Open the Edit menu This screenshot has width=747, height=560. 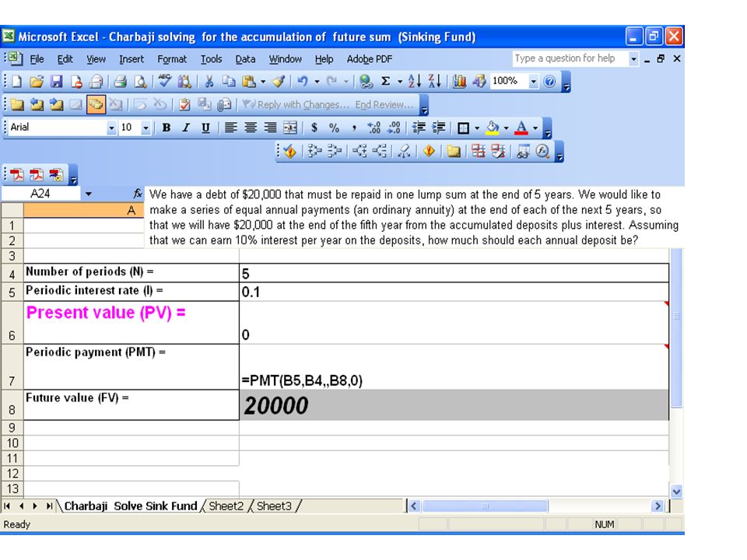65,59
